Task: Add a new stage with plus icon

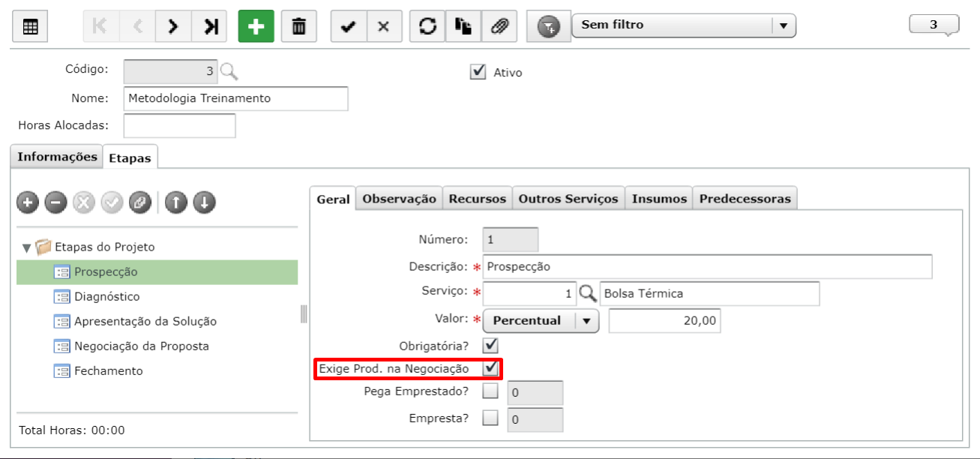Action: pyautogui.click(x=27, y=202)
